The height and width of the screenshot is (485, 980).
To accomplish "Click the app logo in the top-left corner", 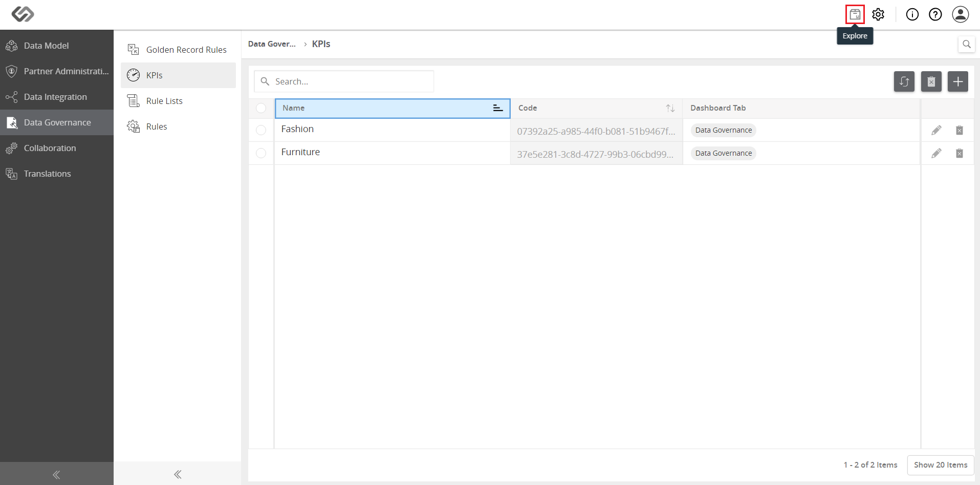I will [x=23, y=14].
